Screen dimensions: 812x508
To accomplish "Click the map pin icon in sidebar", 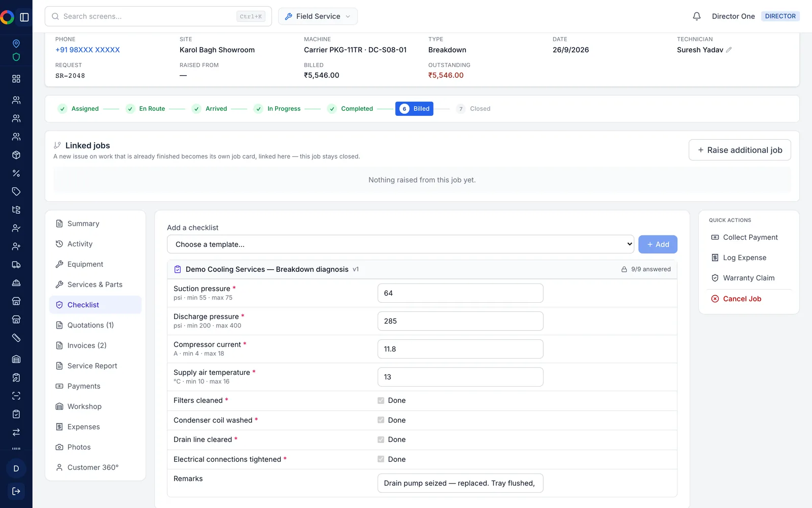I will [16, 44].
